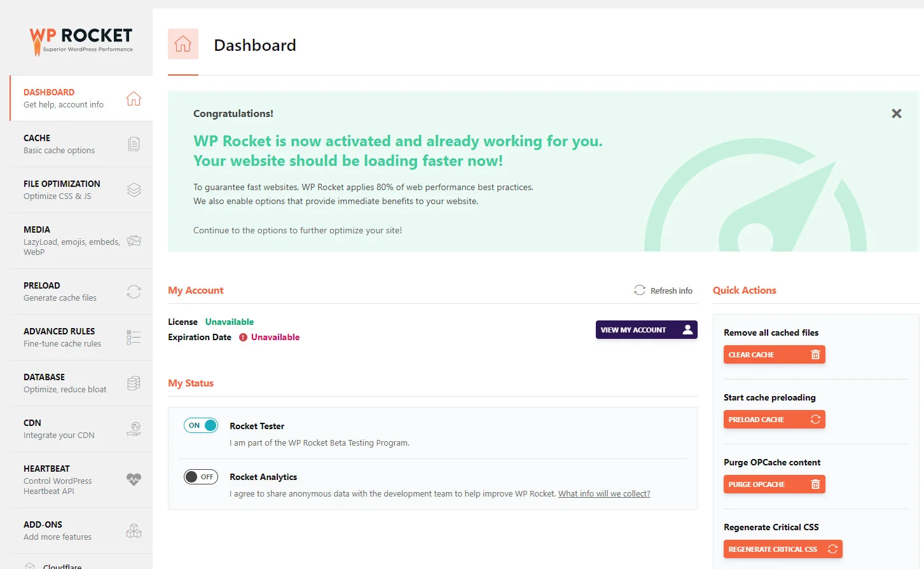Click the green license 'Unavailable' text

coord(230,322)
